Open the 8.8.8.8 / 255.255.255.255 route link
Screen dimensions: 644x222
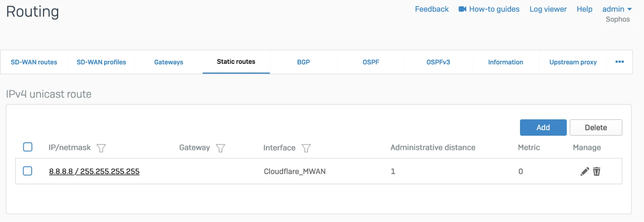(x=94, y=171)
